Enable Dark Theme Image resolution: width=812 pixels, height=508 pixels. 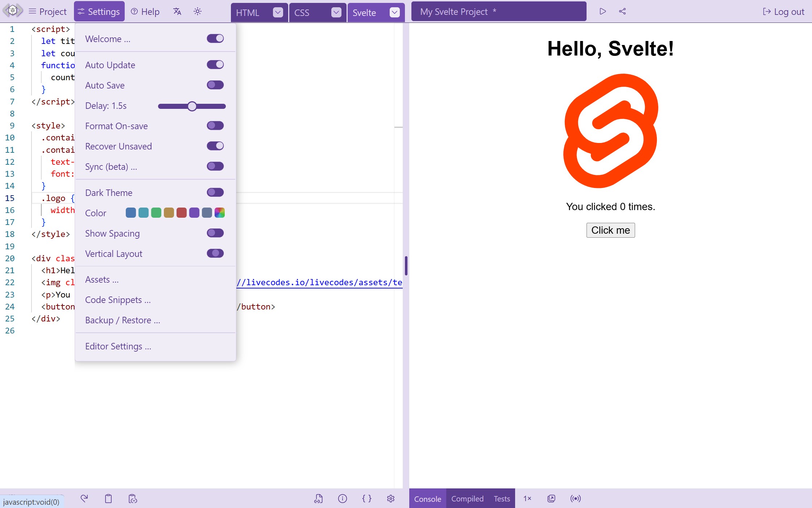215,192
